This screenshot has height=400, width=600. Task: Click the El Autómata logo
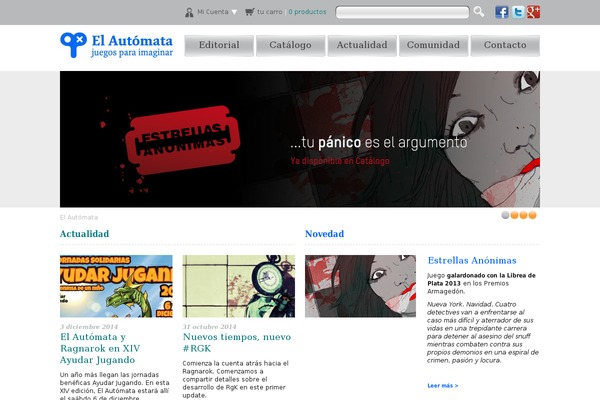tap(116, 45)
